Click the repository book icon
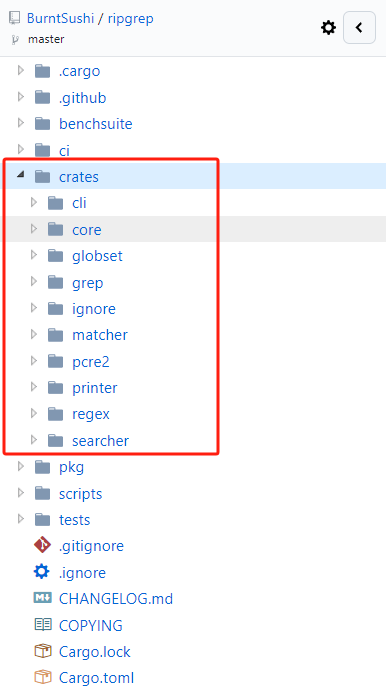 point(15,19)
